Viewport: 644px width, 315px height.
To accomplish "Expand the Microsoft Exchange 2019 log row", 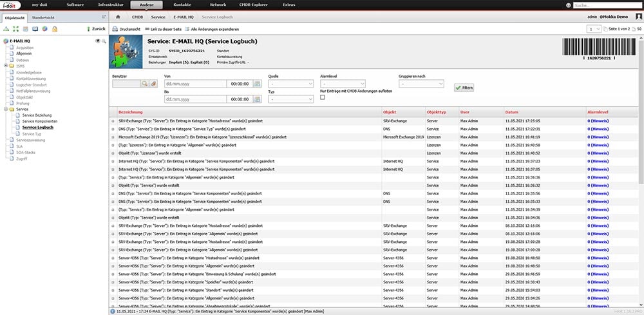I will [113, 137].
